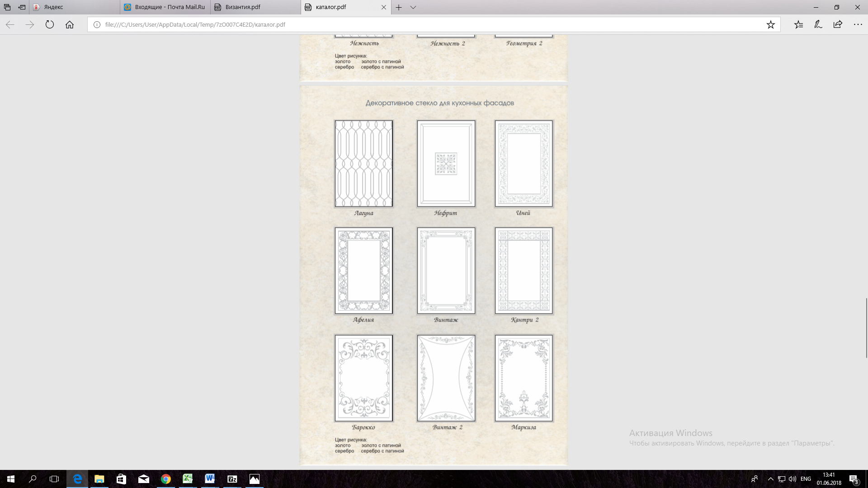
Task: Close the каталог.pdf tab
Action: click(384, 7)
